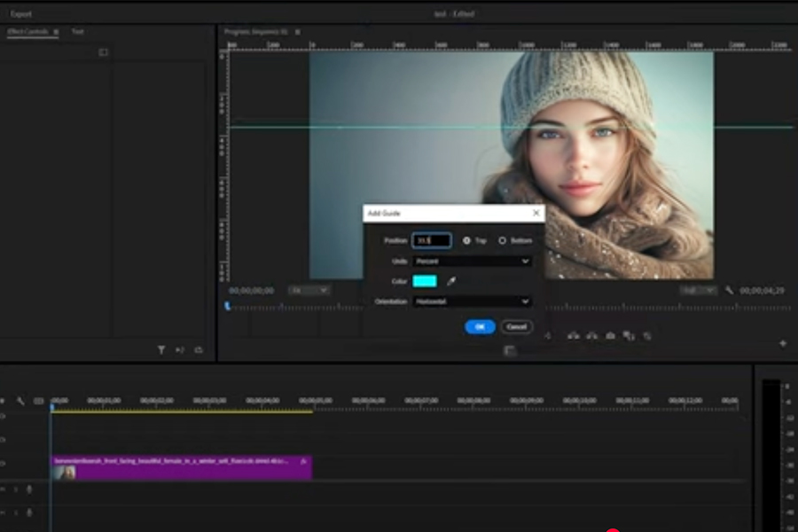Viewport: 798px width, 532px height.
Task: Open the Orientation dropdown showing Horizontal
Action: pyautogui.click(x=472, y=301)
